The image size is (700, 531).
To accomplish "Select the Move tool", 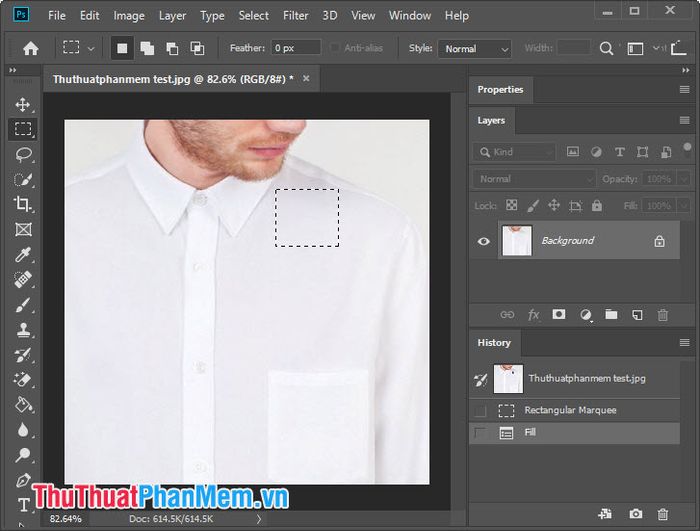I will tap(23, 105).
